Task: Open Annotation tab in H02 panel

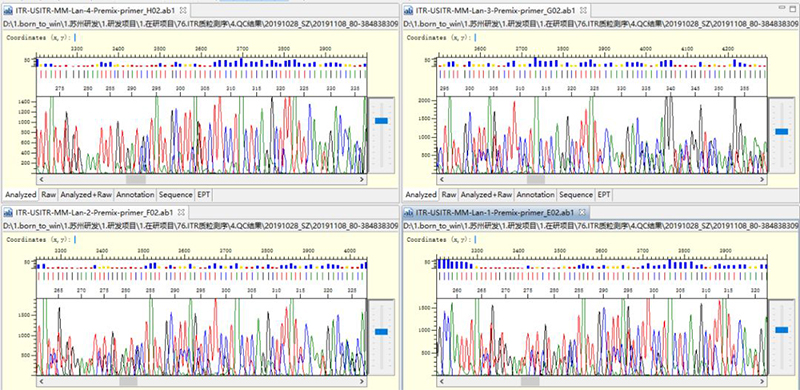Action: tap(135, 194)
